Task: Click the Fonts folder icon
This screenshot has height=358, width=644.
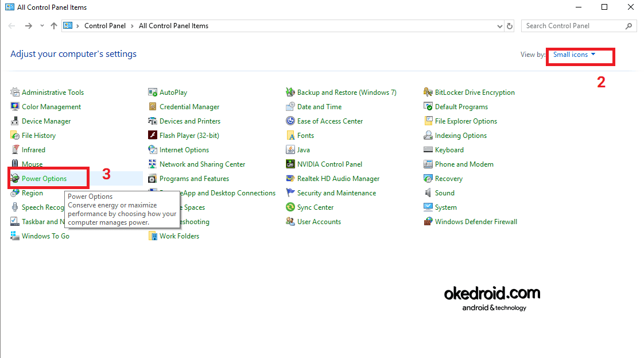Action: tap(290, 135)
